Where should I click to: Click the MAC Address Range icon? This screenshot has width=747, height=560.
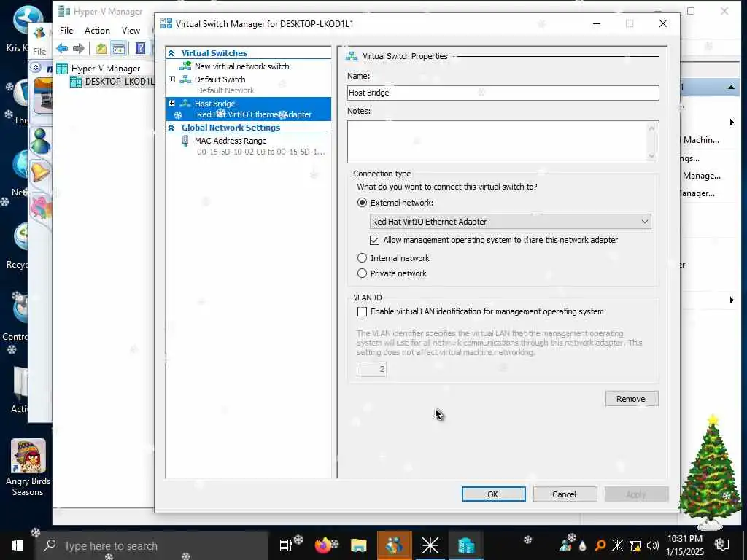pyautogui.click(x=185, y=141)
